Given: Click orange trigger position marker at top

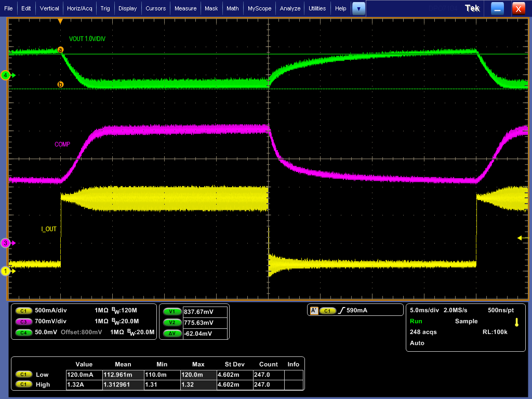Looking at the screenshot, I should click(x=60, y=21).
